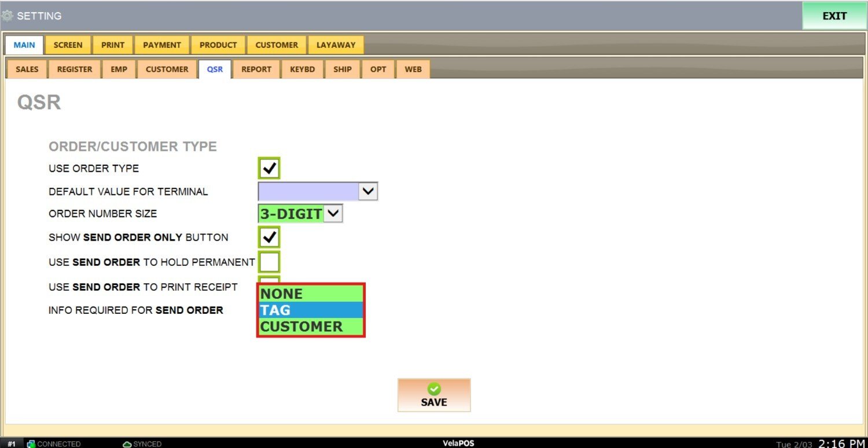Switch to the LAYAWAY tab
Viewport: 868px width, 448px height.
(336, 45)
